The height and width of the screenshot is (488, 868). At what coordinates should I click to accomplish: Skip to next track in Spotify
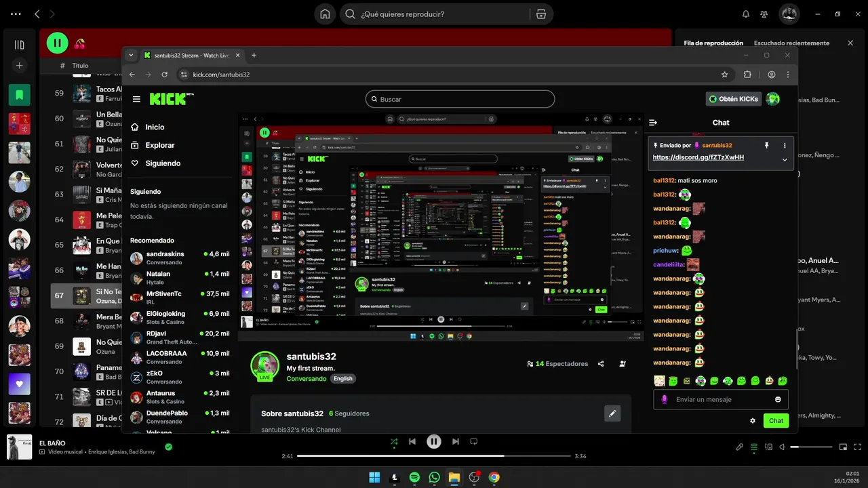click(456, 442)
